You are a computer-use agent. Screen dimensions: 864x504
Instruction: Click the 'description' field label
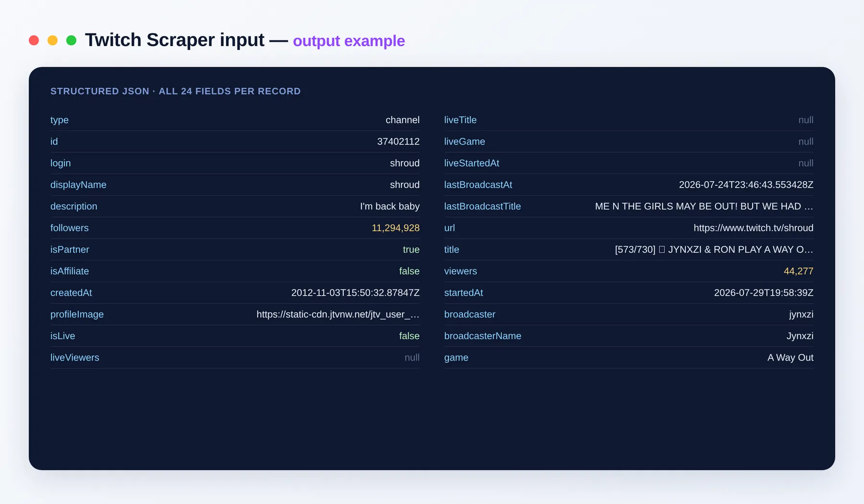tap(73, 206)
